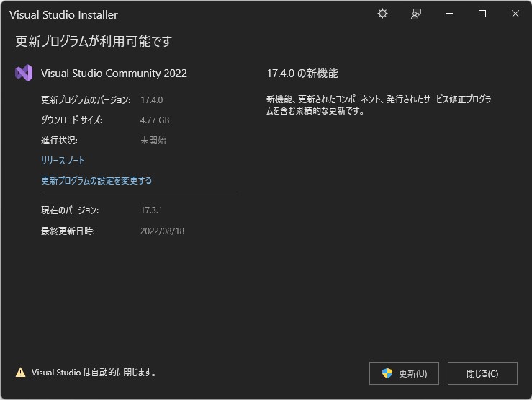Open 更新プログラムの設定を変更する link
Image resolution: width=532 pixels, height=400 pixels.
click(x=96, y=180)
